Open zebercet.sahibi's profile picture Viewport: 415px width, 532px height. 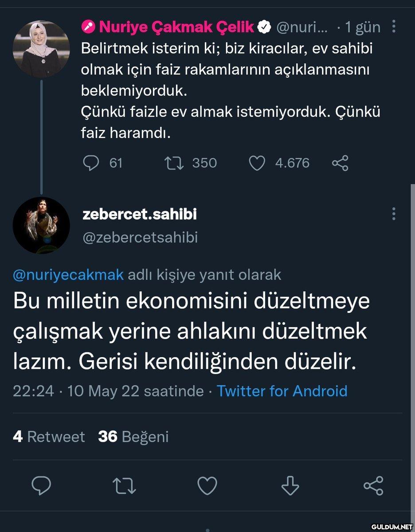pos(41,225)
